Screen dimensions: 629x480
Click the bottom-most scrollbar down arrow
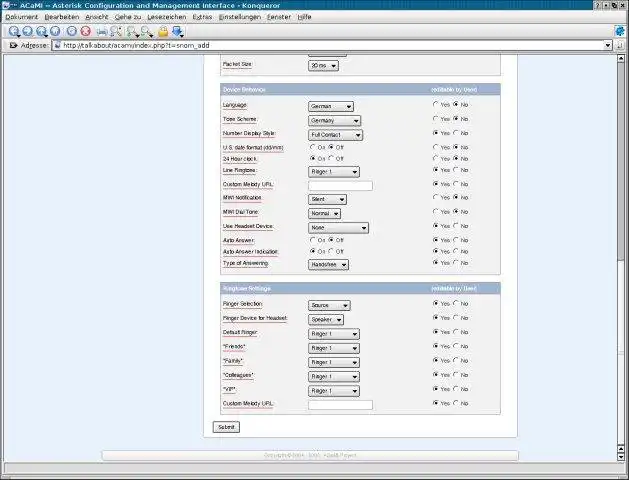pyautogui.click(x=621, y=457)
